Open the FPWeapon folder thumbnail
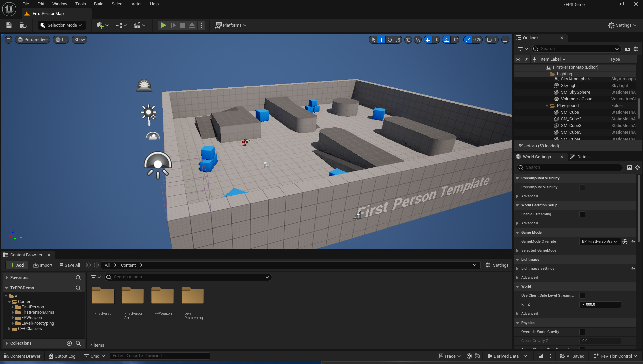This screenshot has height=364, width=643. (x=163, y=296)
